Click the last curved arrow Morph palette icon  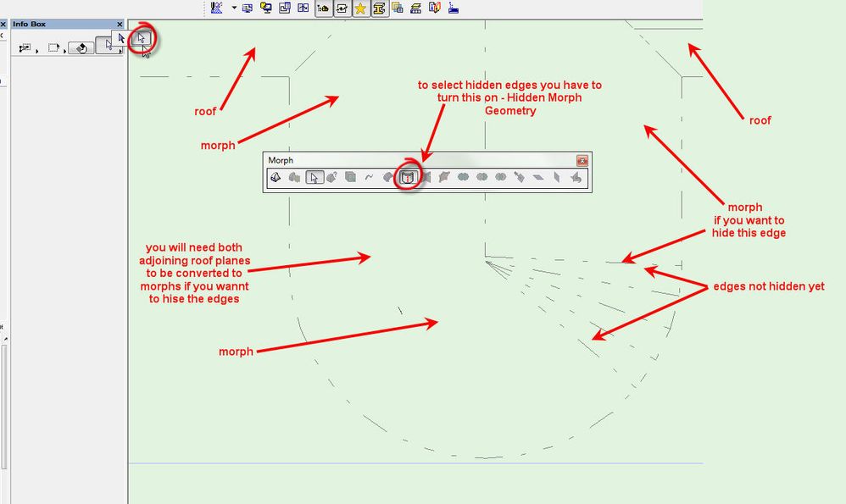576,177
